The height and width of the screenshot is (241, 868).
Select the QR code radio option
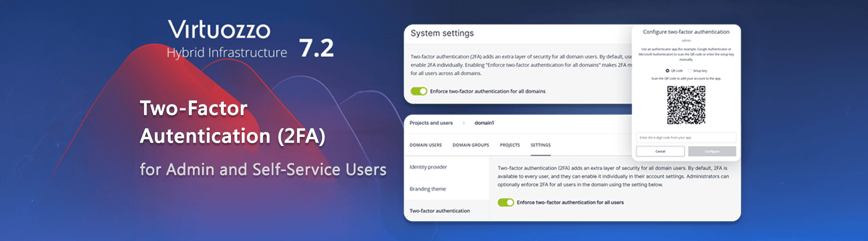667,71
